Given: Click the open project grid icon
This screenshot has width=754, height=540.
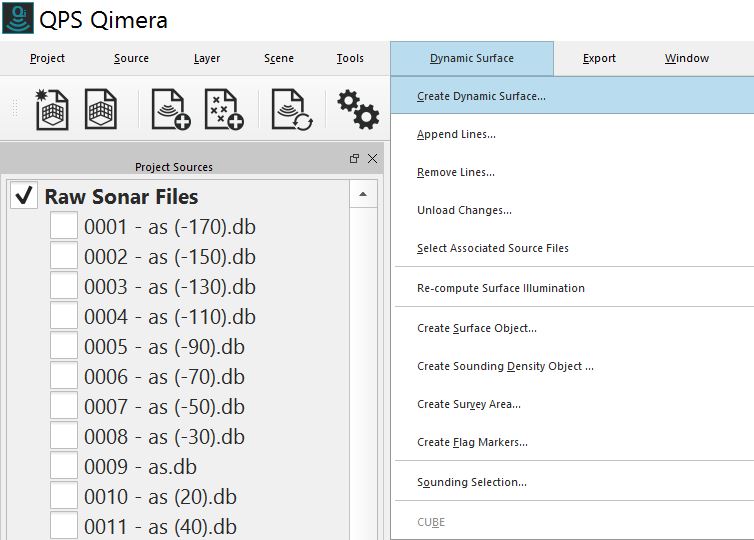Looking at the screenshot, I should coord(101,110).
